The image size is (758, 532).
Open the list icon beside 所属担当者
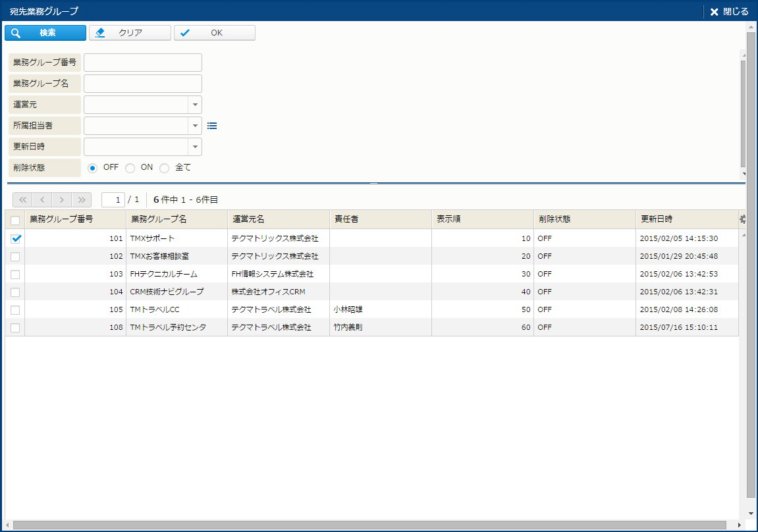(212, 126)
